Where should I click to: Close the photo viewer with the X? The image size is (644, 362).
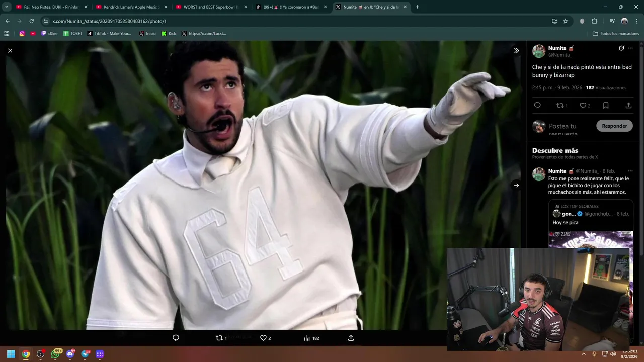(10, 50)
